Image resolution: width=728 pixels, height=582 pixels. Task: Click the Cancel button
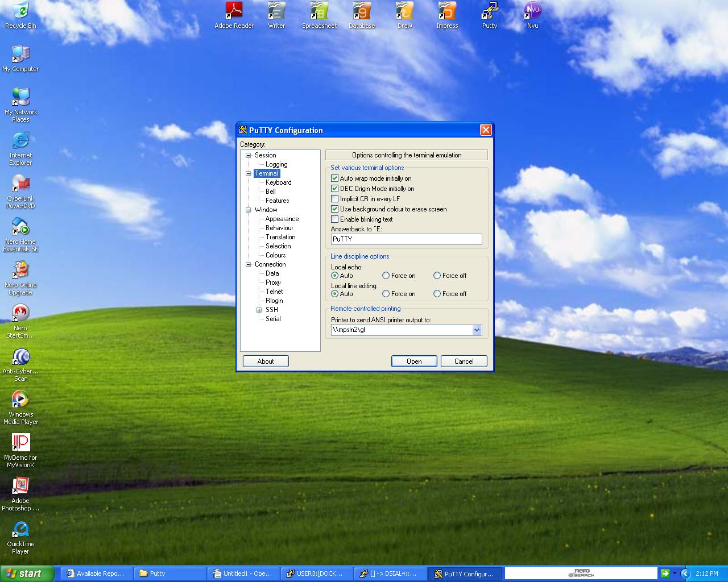click(x=464, y=361)
